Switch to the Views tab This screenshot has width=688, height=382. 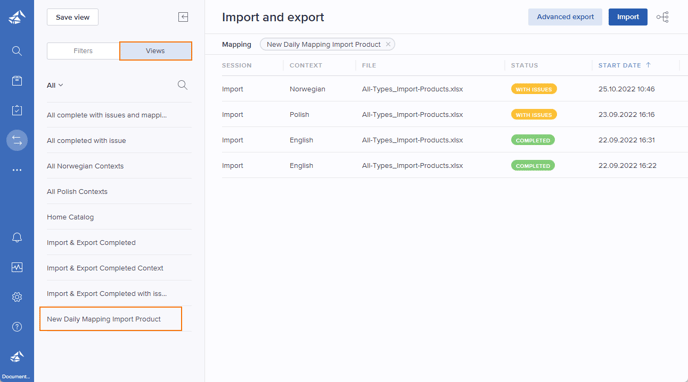155,51
